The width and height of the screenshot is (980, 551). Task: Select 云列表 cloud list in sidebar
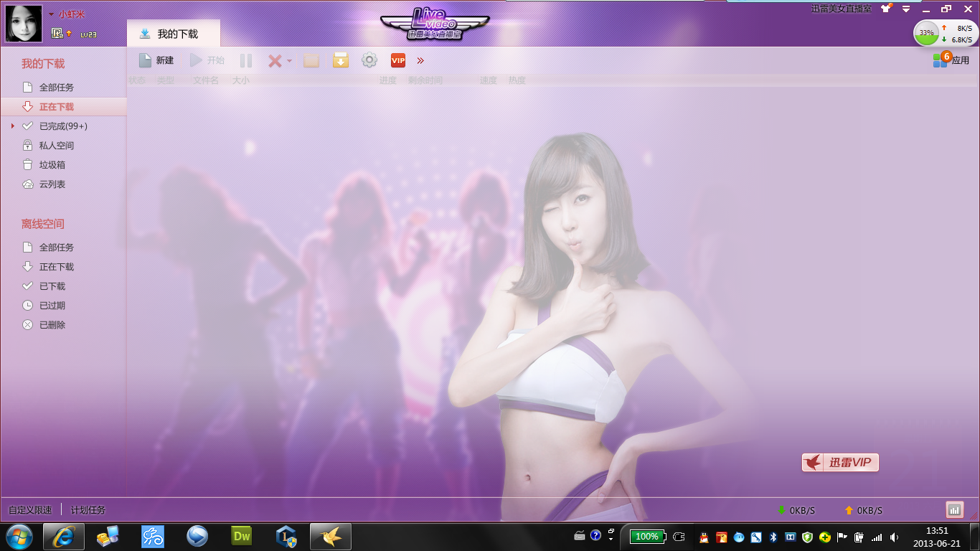[52, 184]
